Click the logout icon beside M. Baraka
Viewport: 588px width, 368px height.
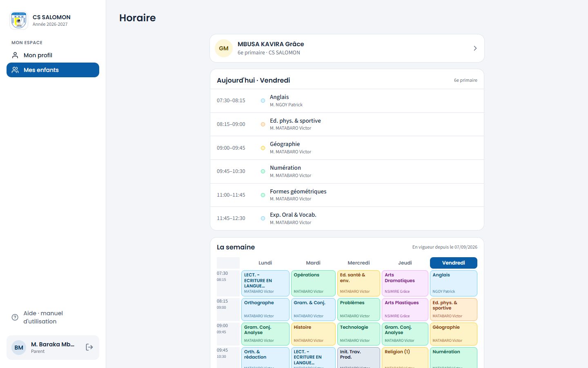[x=89, y=347]
